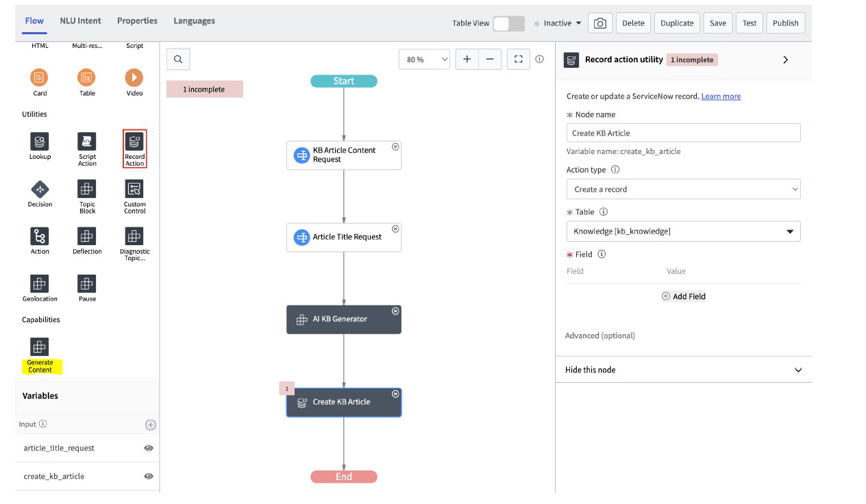Toggle visibility of create_kb_article variable

[149, 476]
